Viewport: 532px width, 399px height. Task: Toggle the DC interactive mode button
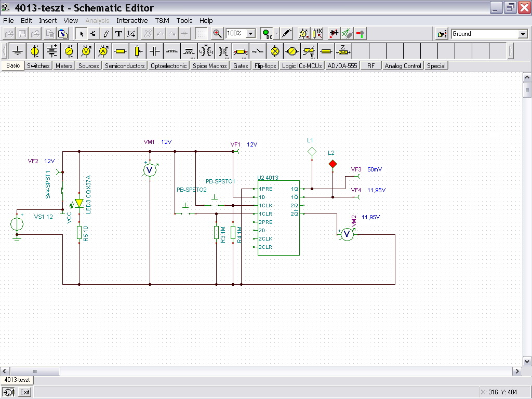267,34
